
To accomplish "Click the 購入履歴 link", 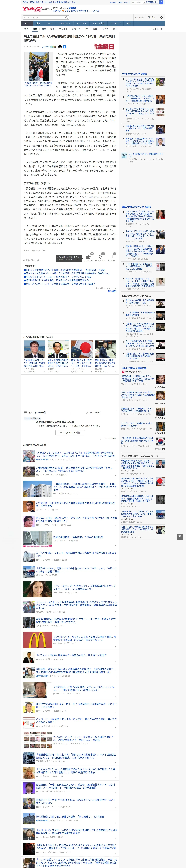I will [152, 18].
